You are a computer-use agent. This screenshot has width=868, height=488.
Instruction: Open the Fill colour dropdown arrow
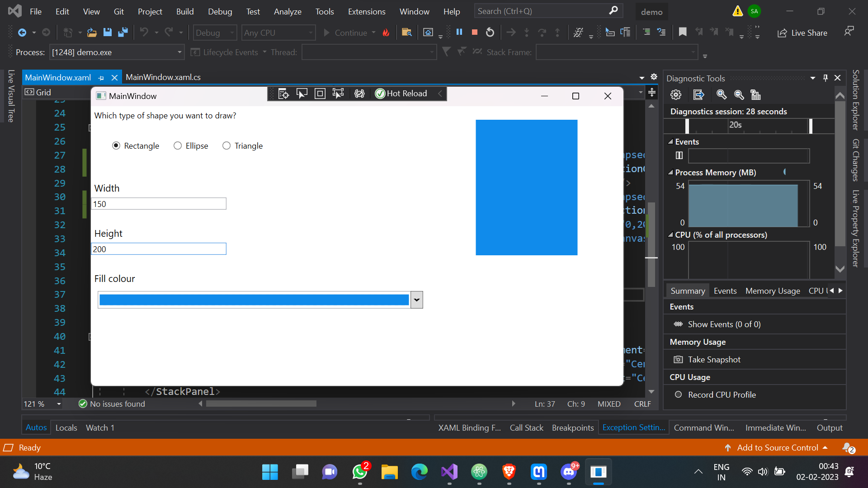416,300
